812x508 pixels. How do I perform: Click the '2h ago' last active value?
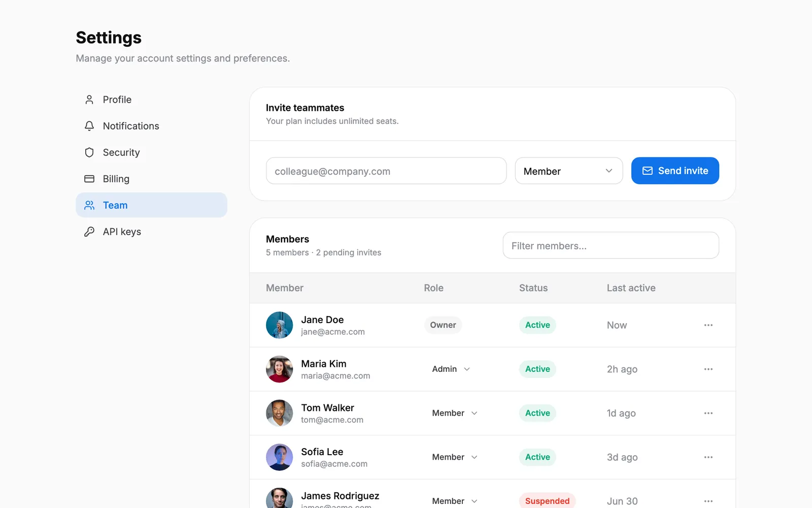(622, 369)
